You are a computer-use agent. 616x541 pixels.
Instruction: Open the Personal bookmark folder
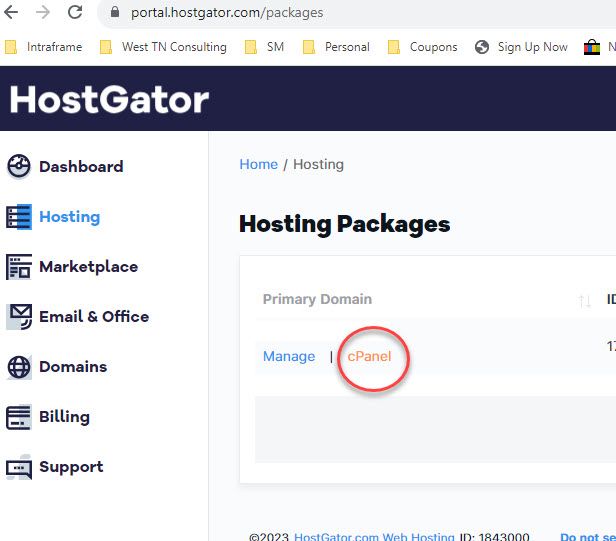point(336,47)
